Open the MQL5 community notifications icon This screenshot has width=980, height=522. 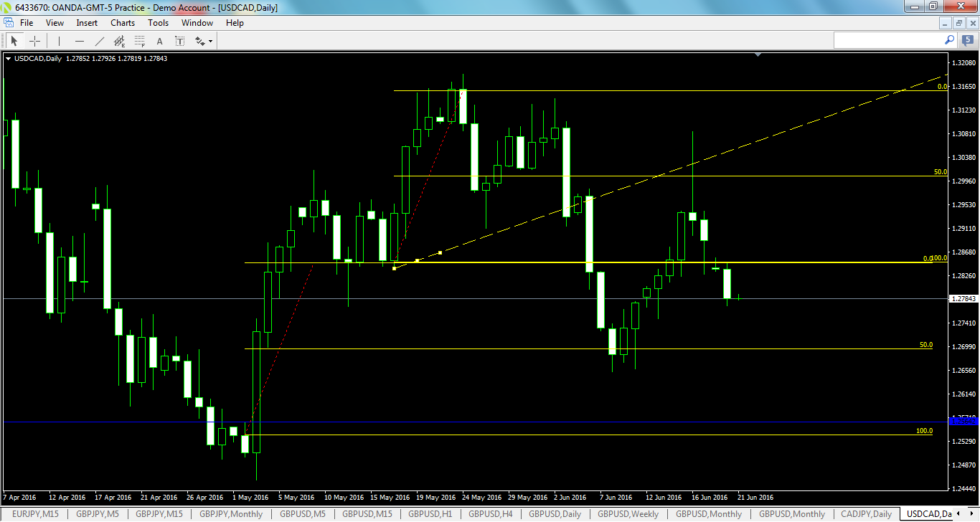[x=968, y=39]
